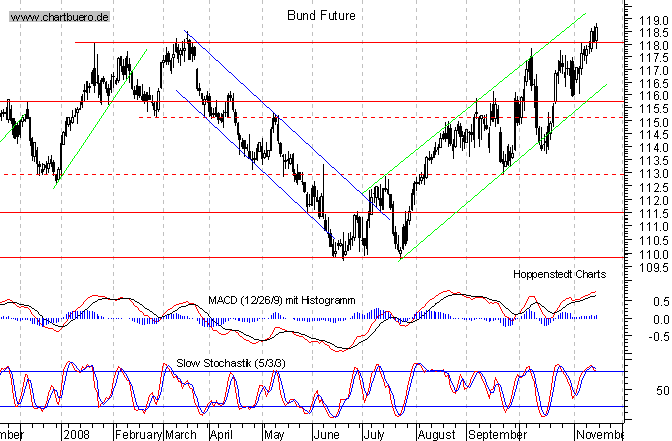This screenshot has width=672, height=441.
Task: Click the 109.5 price axis value
Action: [654, 268]
